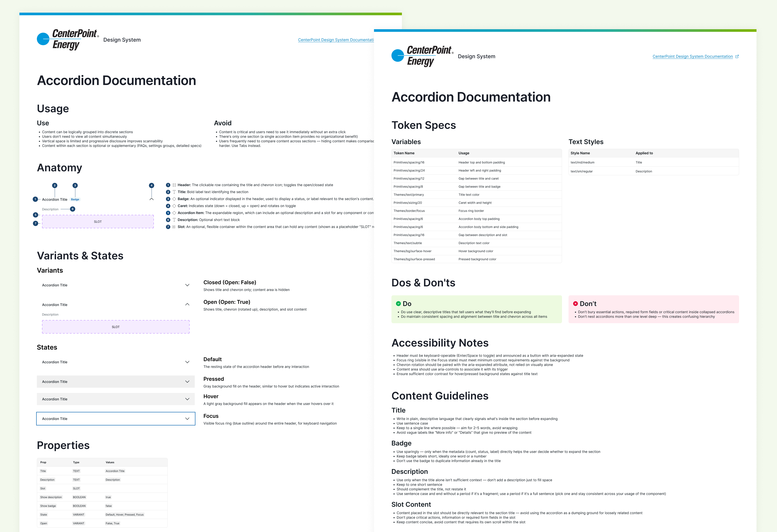Image resolution: width=777 pixels, height=532 pixels.
Task: Click the chevron in the blue-outlined Focus accordion
Action: pyautogui.click(x=187, y=419)
